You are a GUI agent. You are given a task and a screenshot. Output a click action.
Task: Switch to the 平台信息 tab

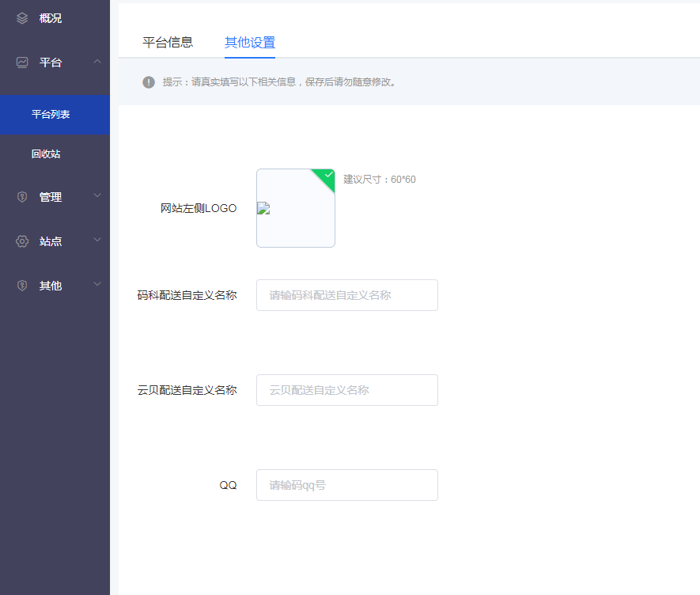(168, 43)
